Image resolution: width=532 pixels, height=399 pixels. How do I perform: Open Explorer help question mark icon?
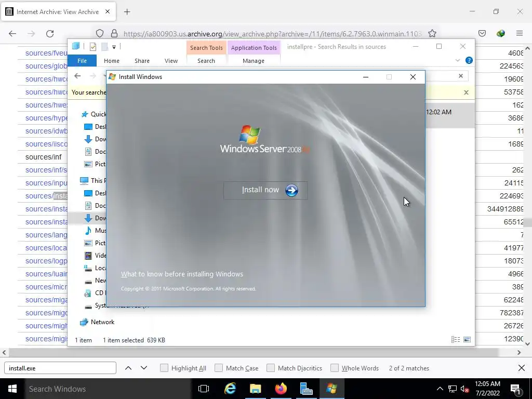click(x=469, y=60)
